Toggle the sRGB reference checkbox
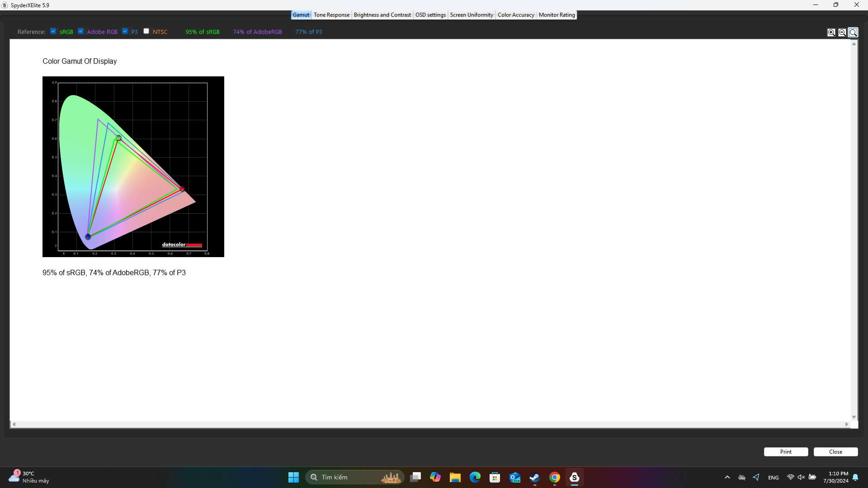Image resolution: width=868 pixels, height=488 pixels. [54, 31]
